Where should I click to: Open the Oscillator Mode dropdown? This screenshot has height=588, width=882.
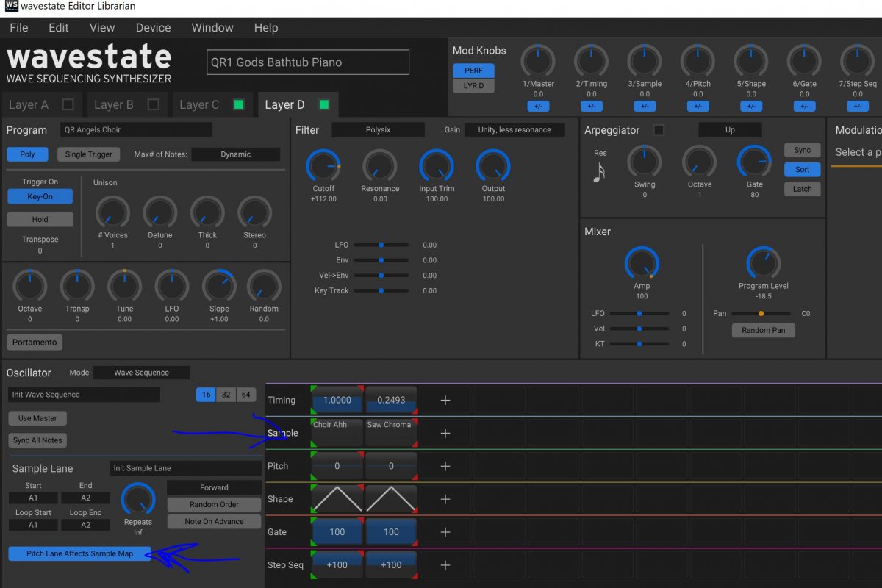(x=141, y=373)
